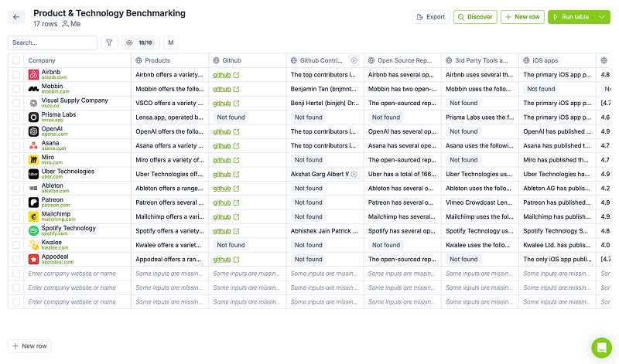Open the filter funnel icon
Screen dimensions: 619x364
(x=109, y=43)
